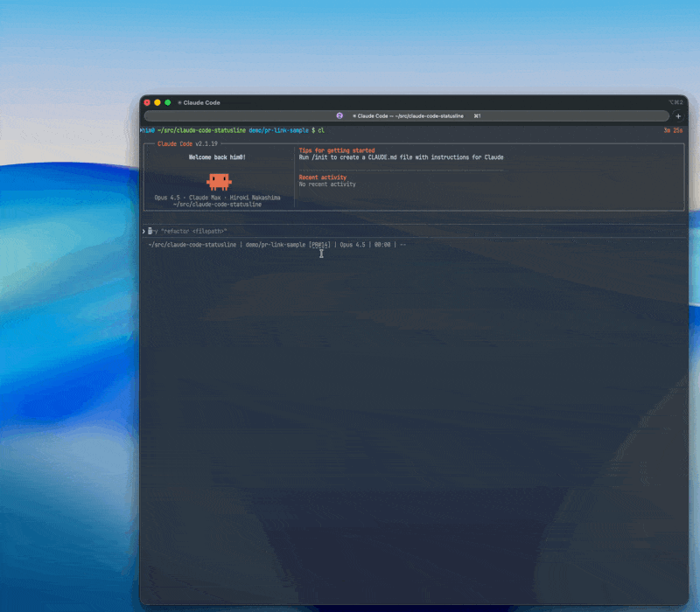Click the "3m 25s" elapsed time
Viewport: 700px width, 612px height.
(673, 130)
